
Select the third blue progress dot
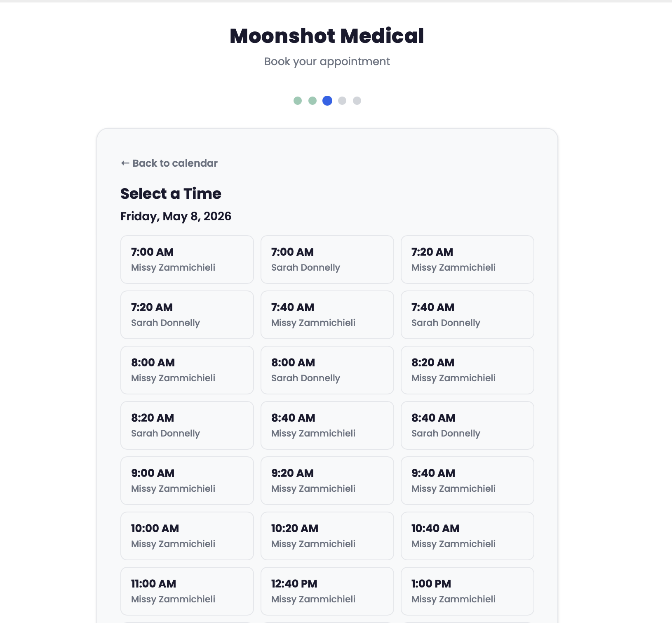327,100
